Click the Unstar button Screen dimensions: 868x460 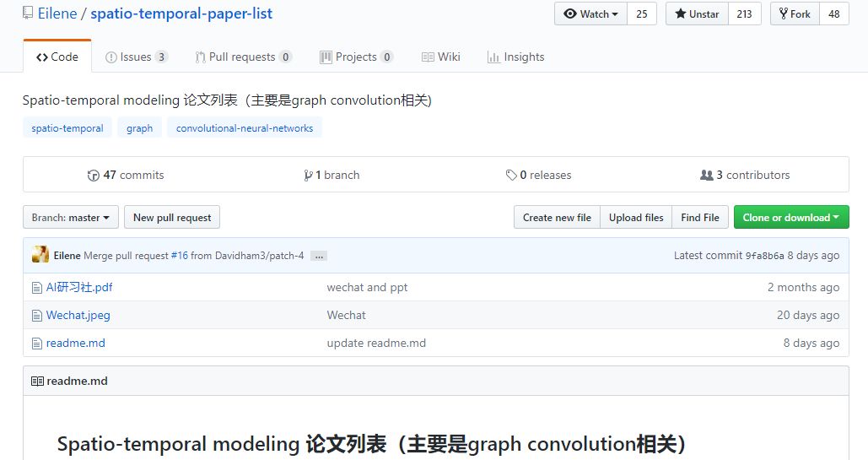pyautogui.click(x=697, y=14)
